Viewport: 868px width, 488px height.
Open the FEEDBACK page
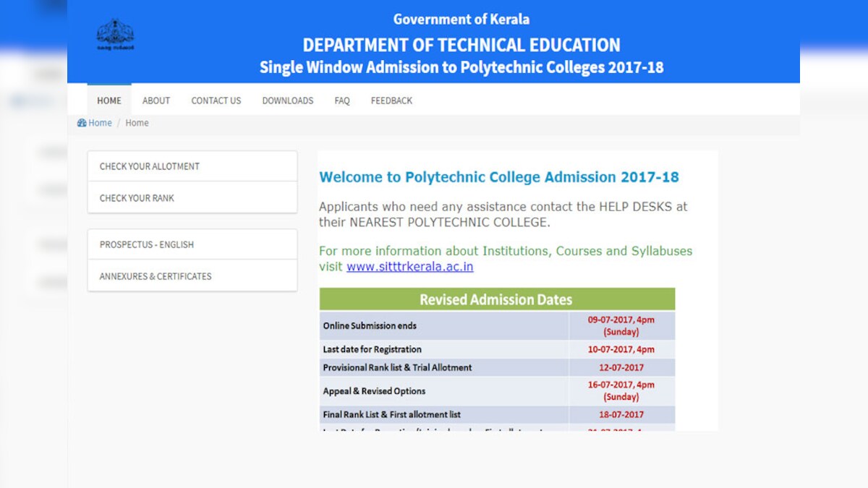(391, 100)
